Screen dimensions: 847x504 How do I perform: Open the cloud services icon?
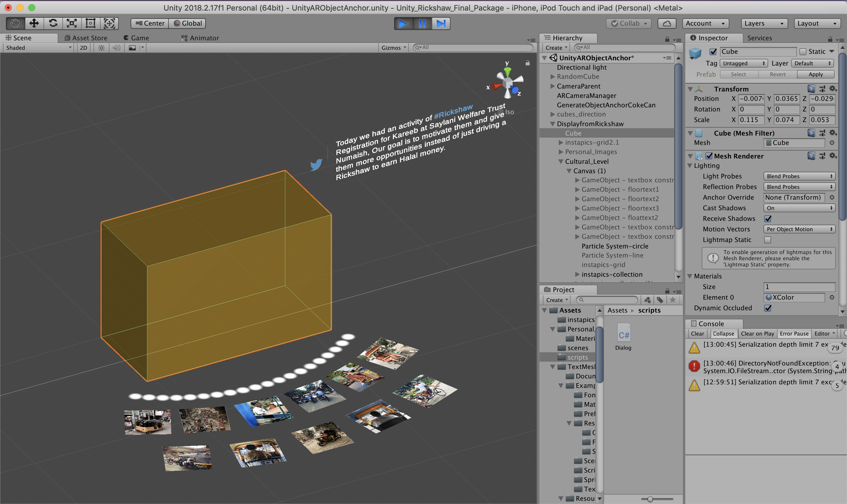point(667,24)
